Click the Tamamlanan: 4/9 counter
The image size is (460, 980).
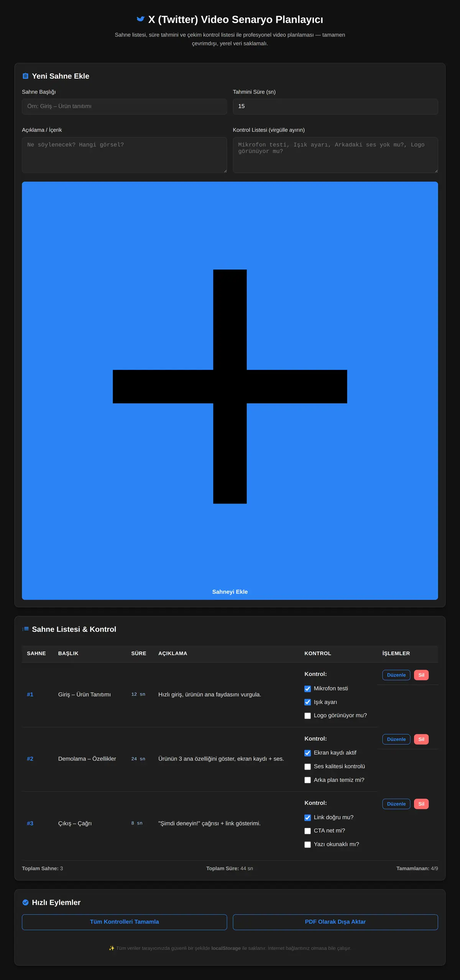point(417,868)
